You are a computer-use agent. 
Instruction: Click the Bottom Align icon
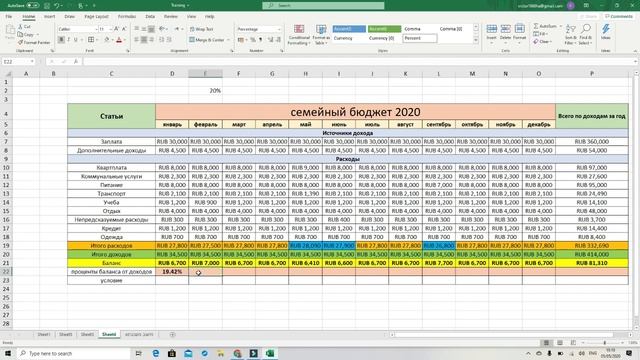coord(151,29)
